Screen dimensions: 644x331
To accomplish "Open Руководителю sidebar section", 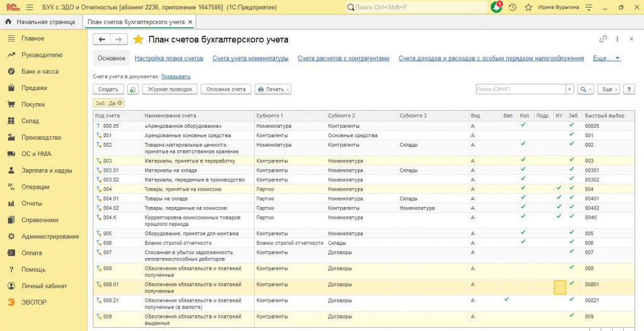I will tap(42, 55).
